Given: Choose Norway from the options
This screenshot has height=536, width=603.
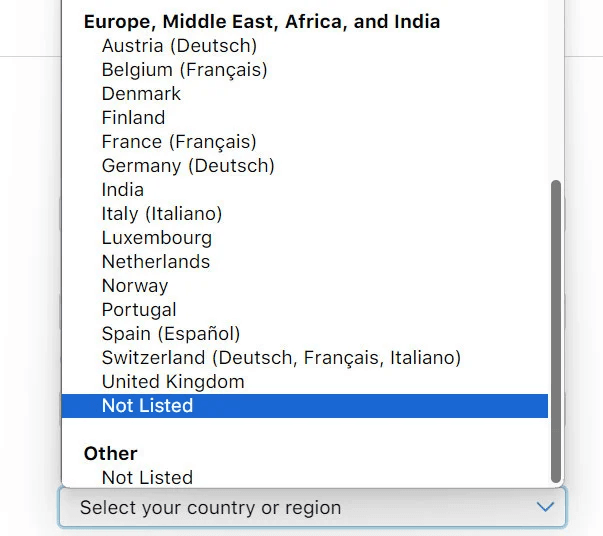Looking at the screenshot, I should [135, 285].
